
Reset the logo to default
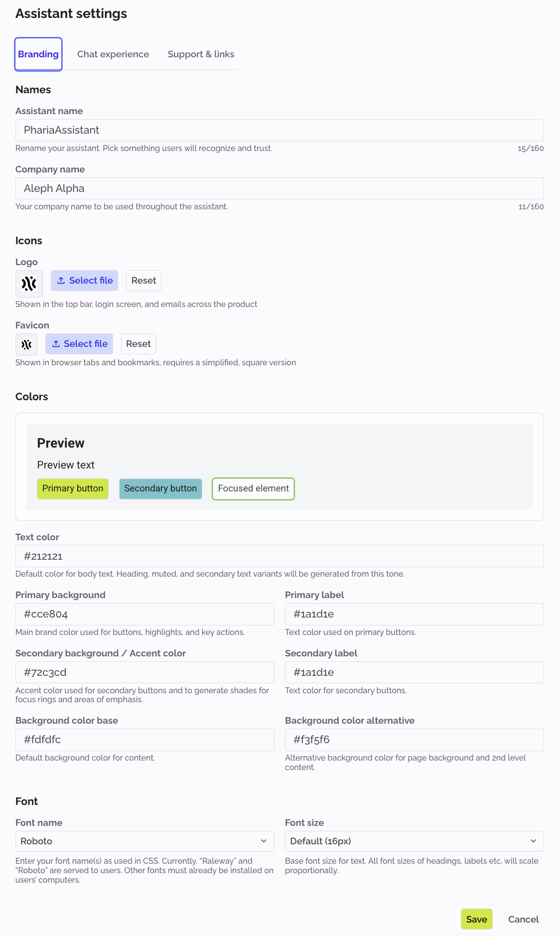[143, 281]
